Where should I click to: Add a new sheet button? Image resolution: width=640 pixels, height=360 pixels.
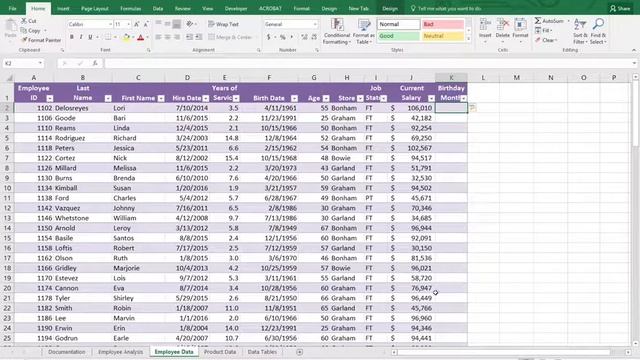[x=299, y=352]
